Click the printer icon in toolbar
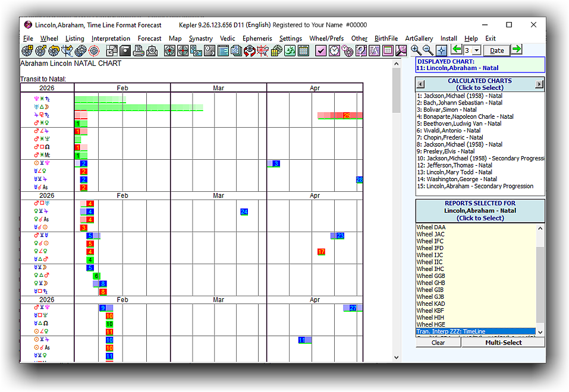The width and height of the screenshot is (569, 392). tap(139, 51)
